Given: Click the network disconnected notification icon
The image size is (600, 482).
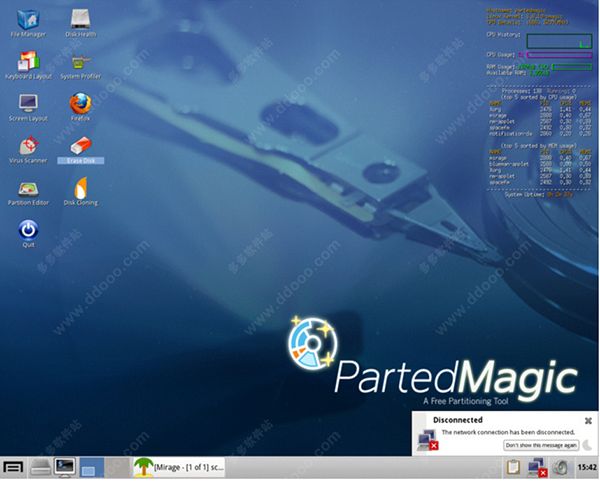Looking at the screenshot, I should 428,440.
